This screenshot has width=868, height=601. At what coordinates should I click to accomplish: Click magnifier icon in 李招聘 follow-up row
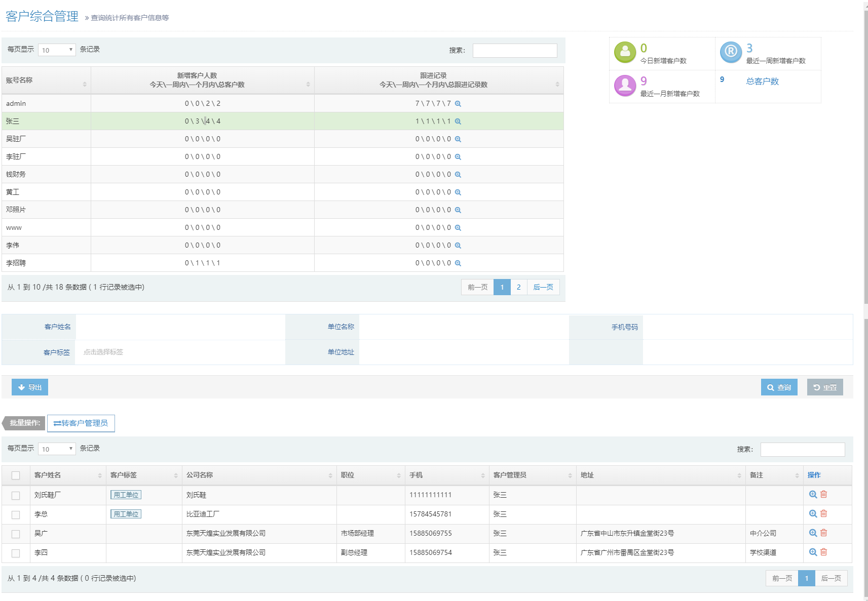click(458, 263)
